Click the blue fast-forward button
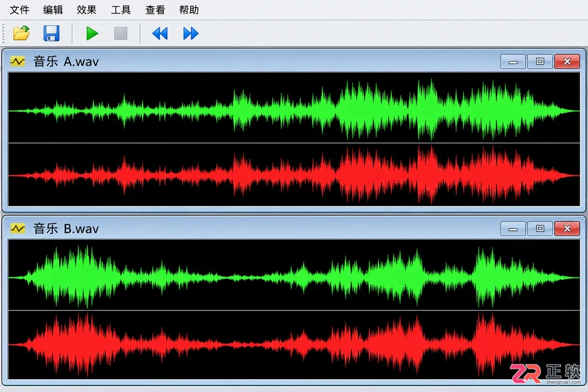The width and height of the screenshot is (588, 392). 190,33
